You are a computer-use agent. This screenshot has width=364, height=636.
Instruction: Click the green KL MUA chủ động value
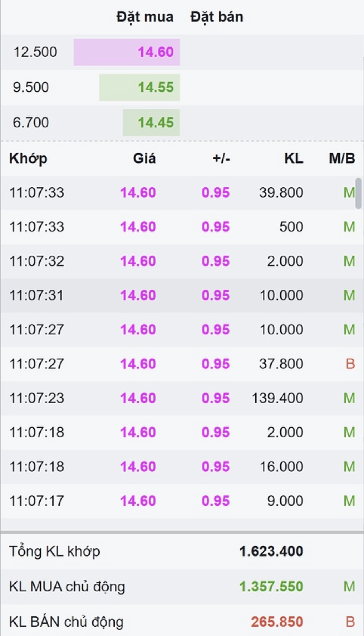pyautogui.click(x=271, y=586)
